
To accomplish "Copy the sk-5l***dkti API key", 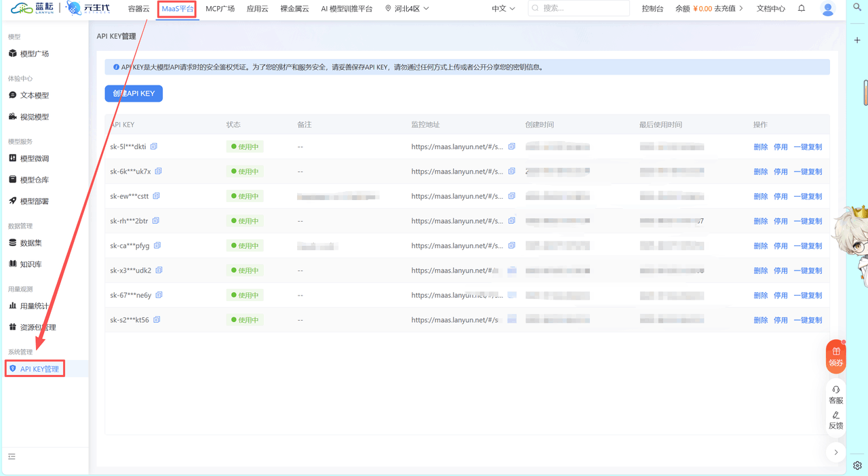I will point(154,146).
